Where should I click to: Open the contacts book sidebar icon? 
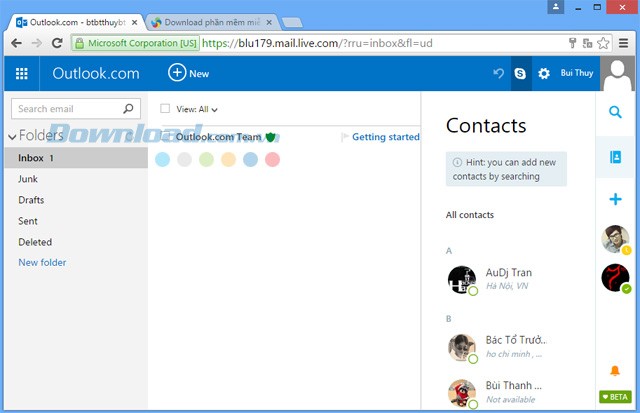(616, 157)
